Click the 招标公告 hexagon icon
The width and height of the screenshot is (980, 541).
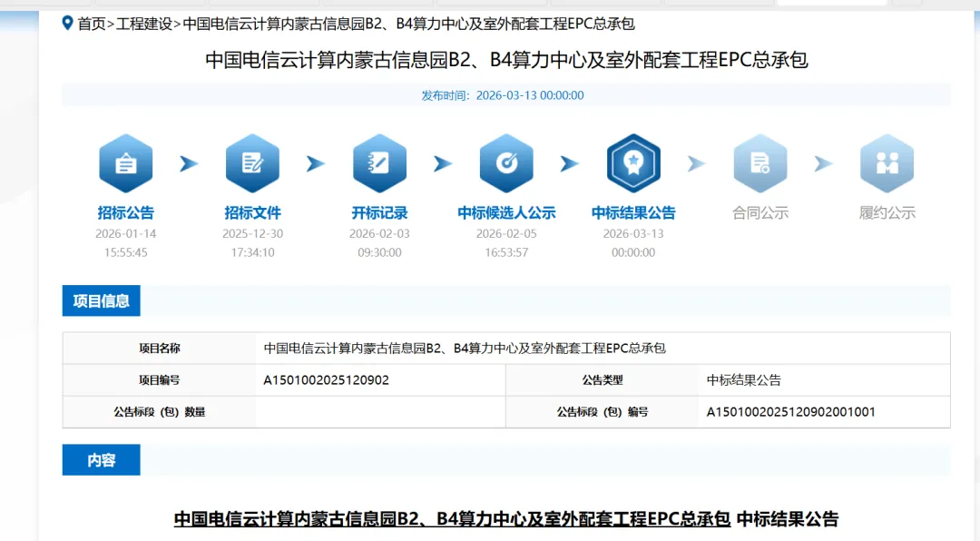tap(125, 163)
